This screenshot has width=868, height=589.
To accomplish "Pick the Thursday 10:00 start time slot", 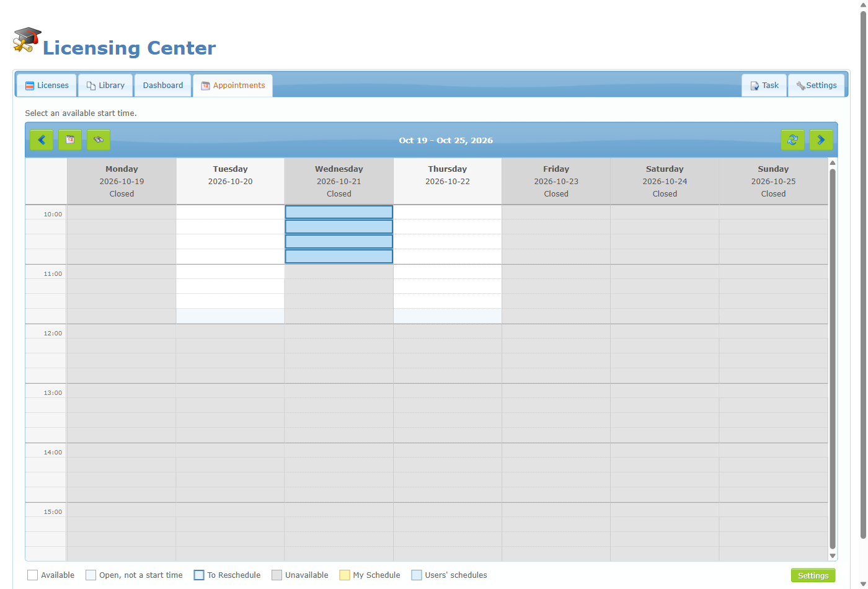I will (x=448, y=212).
